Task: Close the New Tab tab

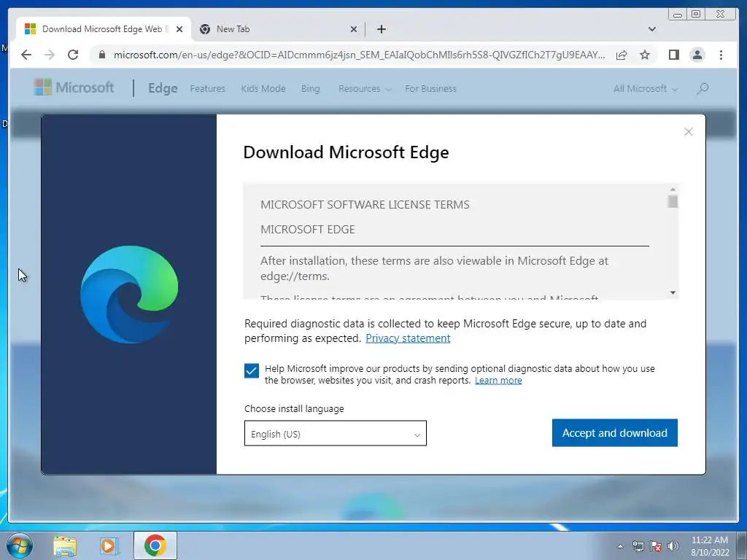Action: pos(354,29)
